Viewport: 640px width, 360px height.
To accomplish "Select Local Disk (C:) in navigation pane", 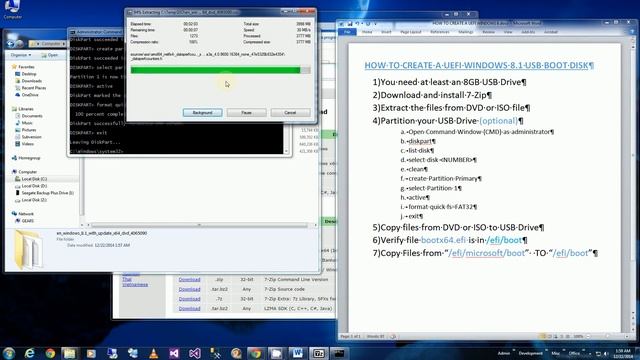I will (34, 179).
